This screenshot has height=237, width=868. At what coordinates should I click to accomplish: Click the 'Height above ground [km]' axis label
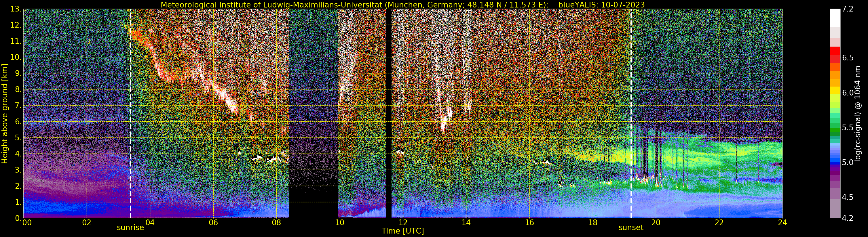(x=5, y=113)
